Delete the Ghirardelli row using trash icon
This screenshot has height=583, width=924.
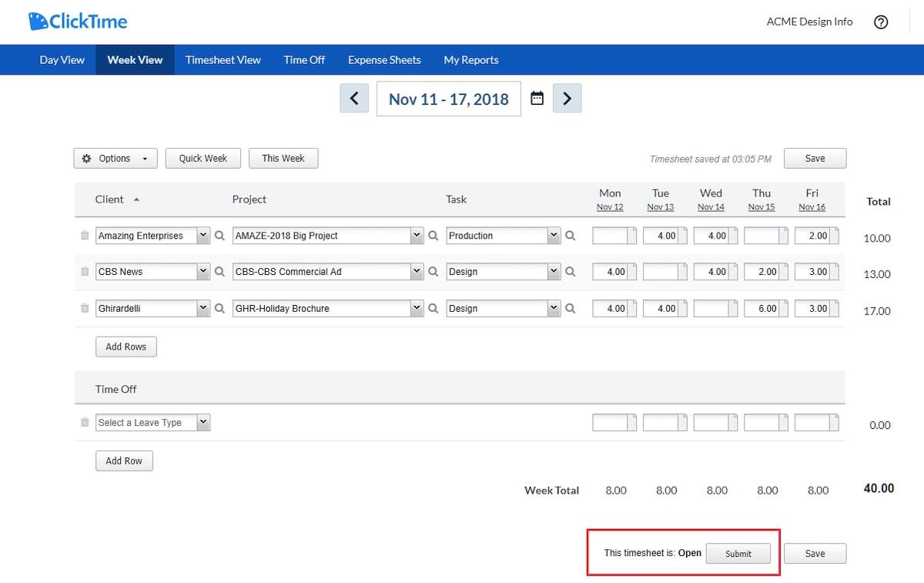pyautogui.click(x=85, y=308)
